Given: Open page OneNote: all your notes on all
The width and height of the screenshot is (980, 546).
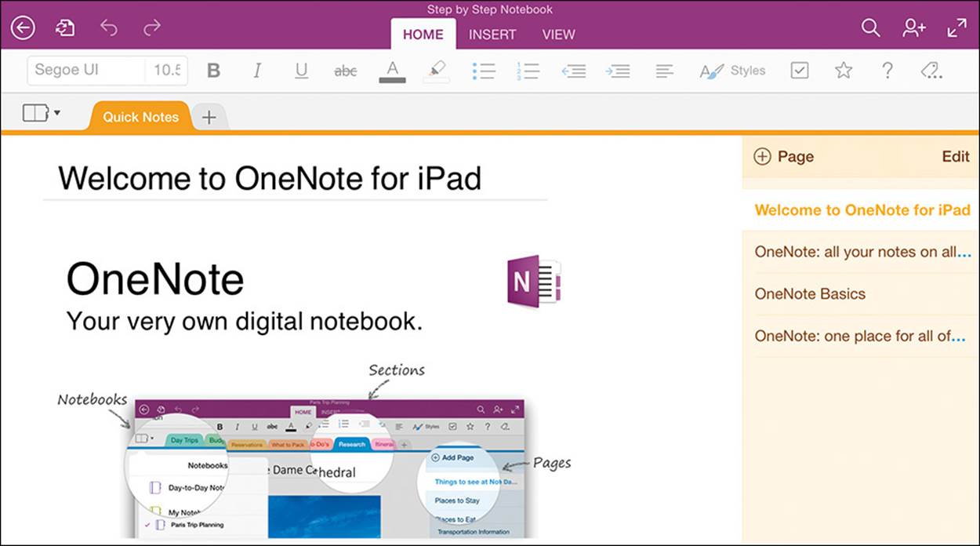Looking at the screenshot, I should point(861,252).
